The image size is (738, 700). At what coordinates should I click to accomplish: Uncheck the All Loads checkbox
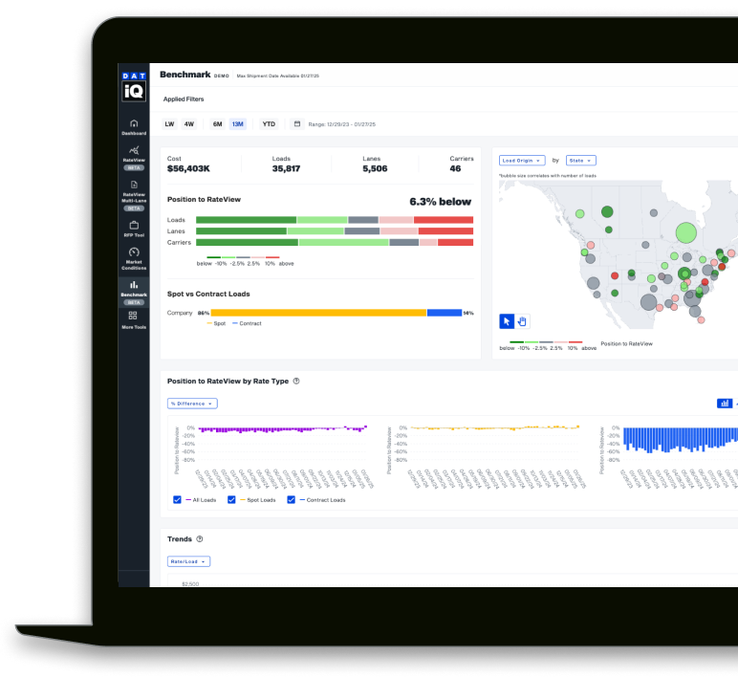coord(177,499)
